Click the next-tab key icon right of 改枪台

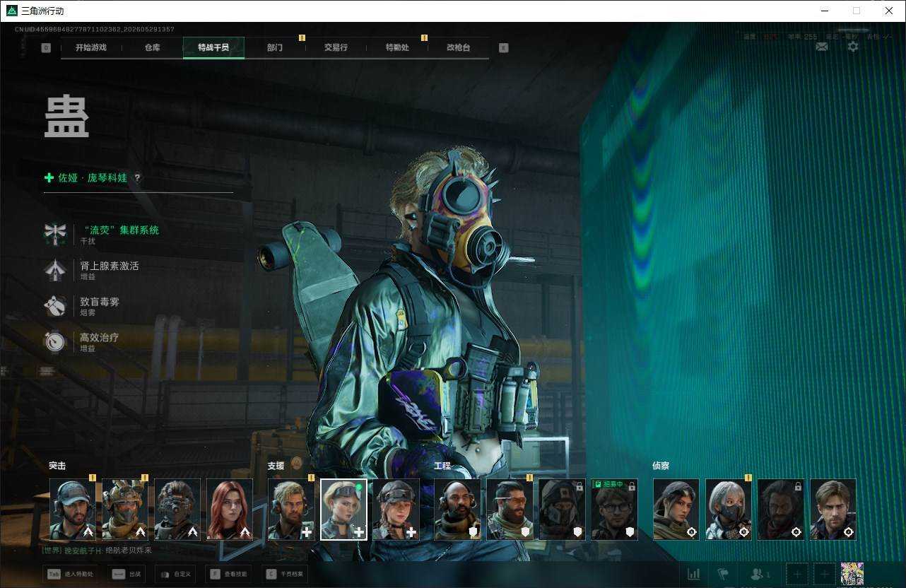[503, 48]
